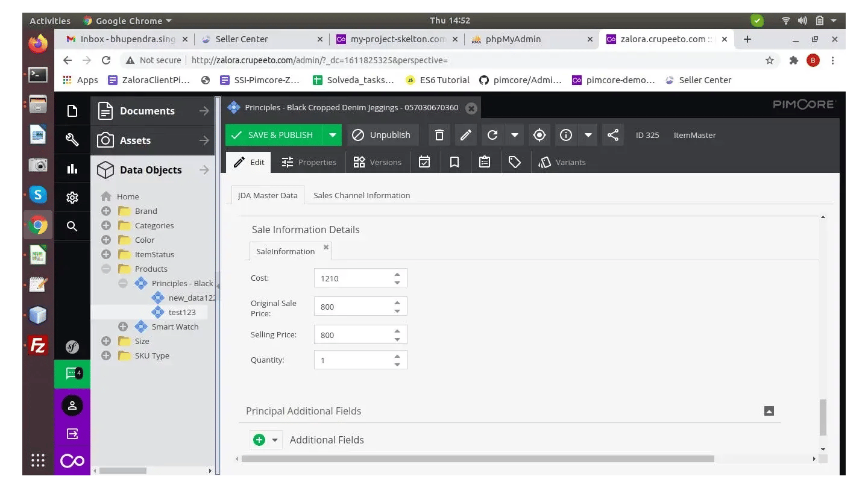Click the Unpublish button
The image size is (868, 488).
click(382, 135)
